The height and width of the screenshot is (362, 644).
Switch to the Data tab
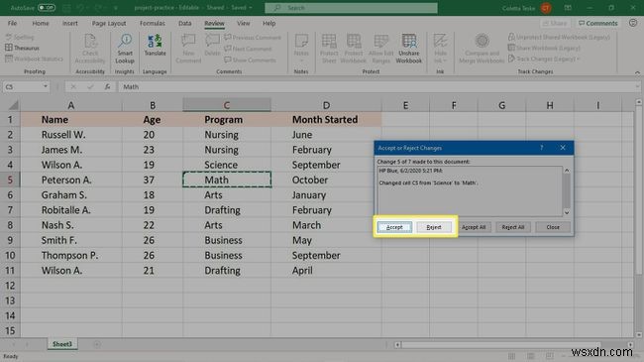coord(185,24)
